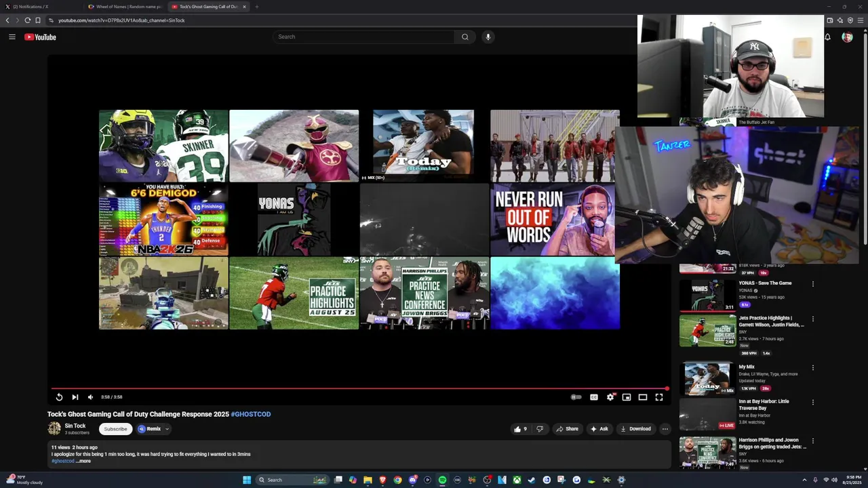Click the search magnifier button

tap(465, 37)
